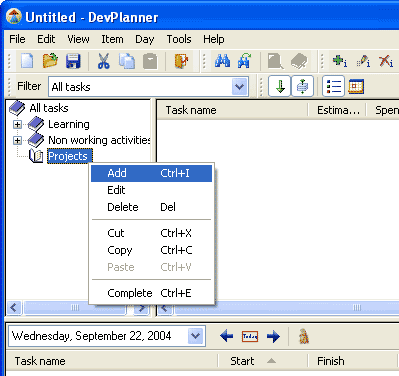Click the expand vertical arrows toolbar button
Viewport: 399px width, 376px height.
click(x=302, y=86)
